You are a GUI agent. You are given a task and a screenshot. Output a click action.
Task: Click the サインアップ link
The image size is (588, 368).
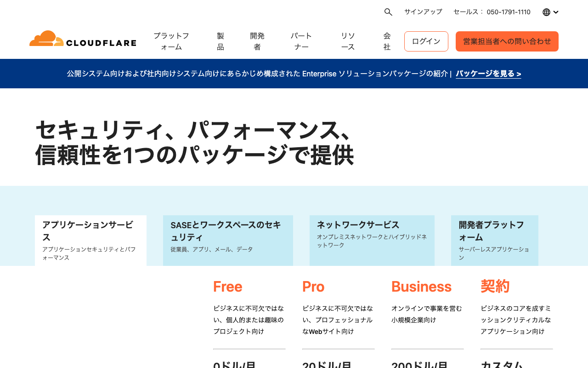click(423, 11)
